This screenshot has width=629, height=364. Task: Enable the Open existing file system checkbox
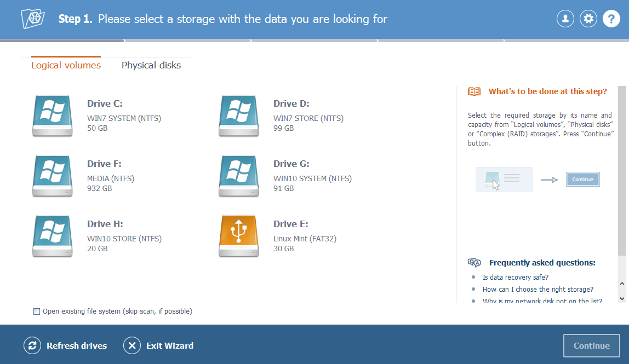click(x=37, y=311)
